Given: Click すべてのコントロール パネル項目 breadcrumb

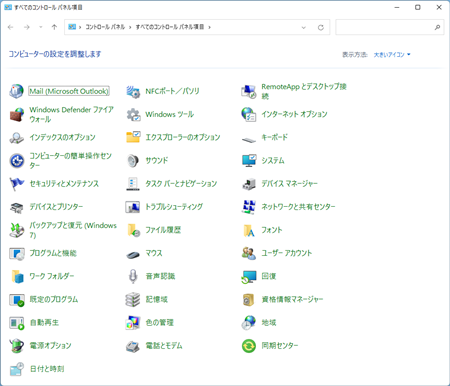Looking at the screenshot, I should (170, 27).
